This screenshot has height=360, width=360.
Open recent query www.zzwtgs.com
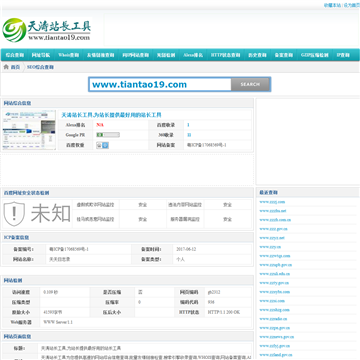tap(275, 256)
